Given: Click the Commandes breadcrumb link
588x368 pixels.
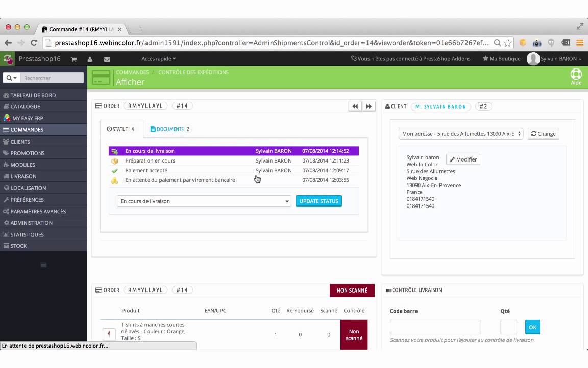Looking at the screenshot, I should click(x=132, y=72).
